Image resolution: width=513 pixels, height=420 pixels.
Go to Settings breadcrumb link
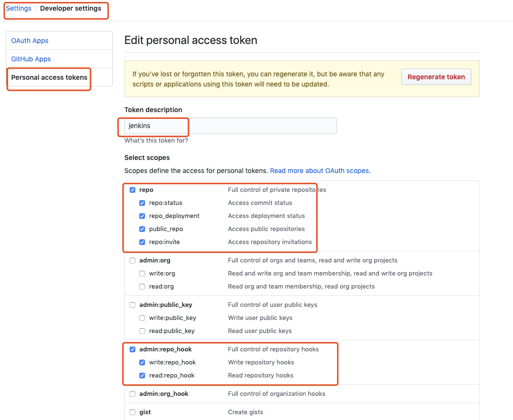[18, 8]
